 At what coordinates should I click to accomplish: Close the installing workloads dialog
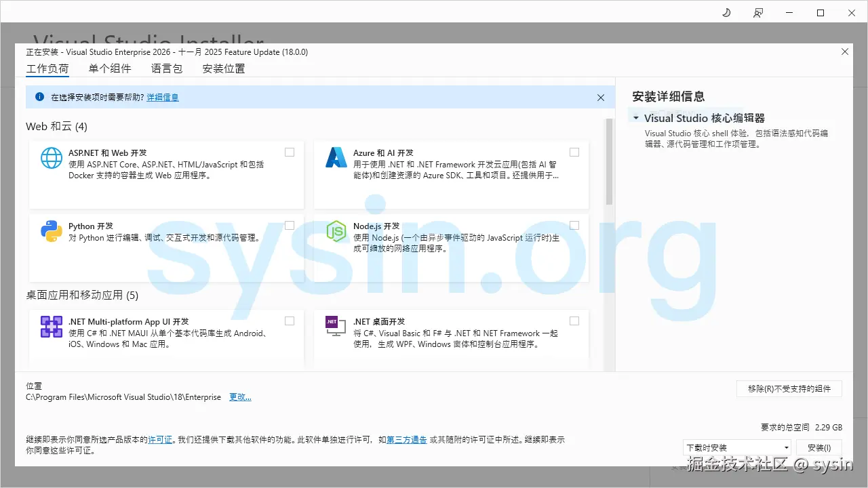[x=845, y=52]
